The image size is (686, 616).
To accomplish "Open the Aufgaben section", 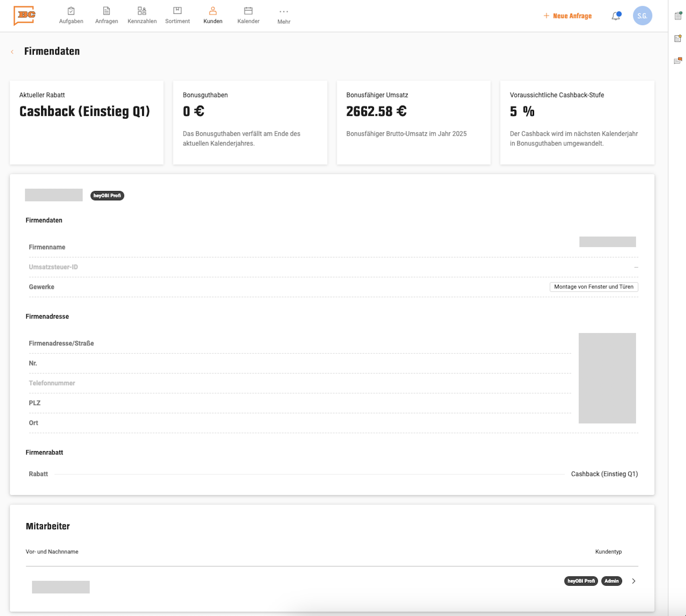I will click(x=71, y=15).
